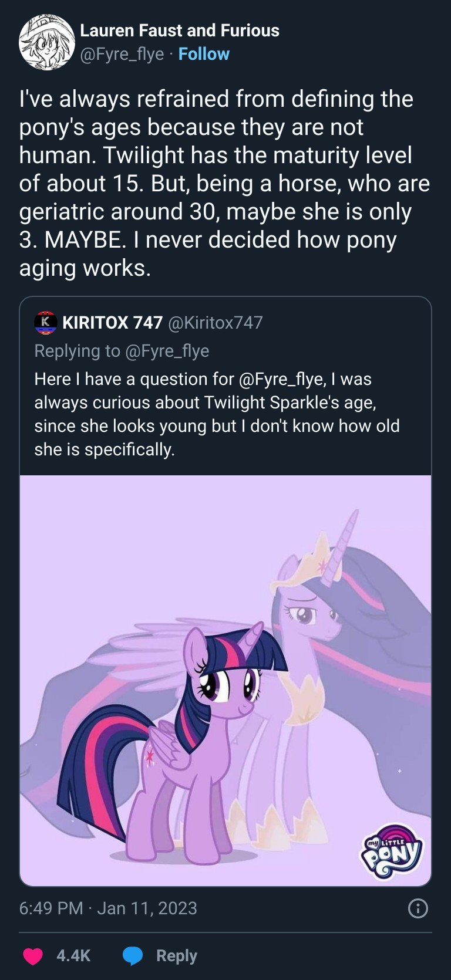Click the 6:49 PM Jan 11, 2023 timestamp
This screenshot has width=451, height=980.
108,908
